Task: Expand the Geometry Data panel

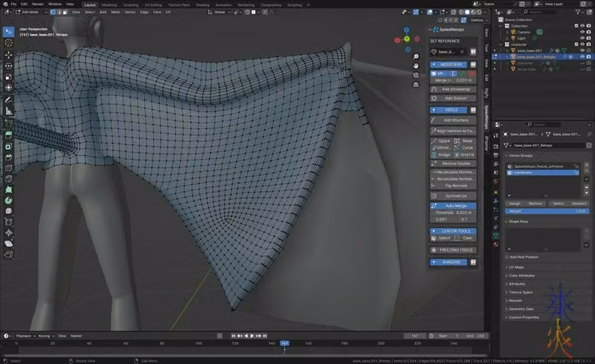Action: (521, 309)
